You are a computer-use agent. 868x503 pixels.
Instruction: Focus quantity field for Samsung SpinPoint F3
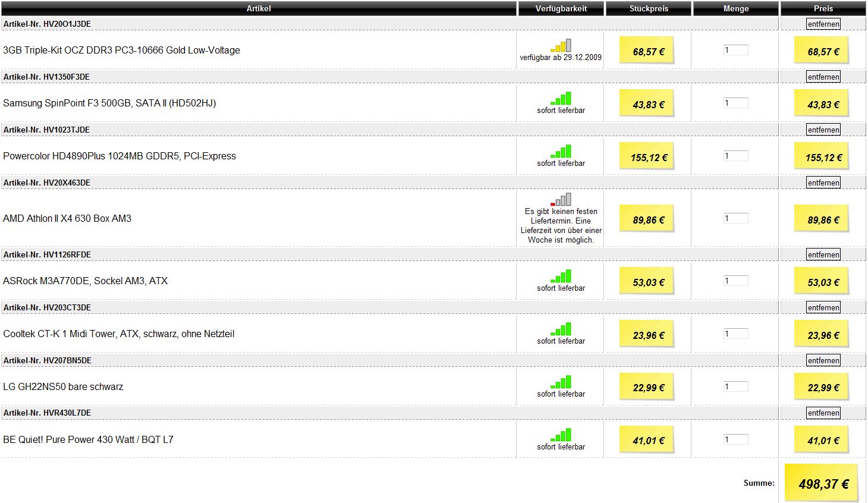point(735,103)
